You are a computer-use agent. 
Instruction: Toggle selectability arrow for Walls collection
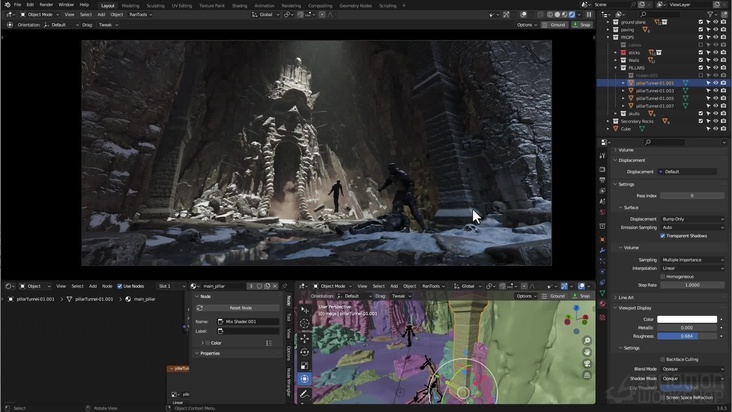[x=708, y=60]
